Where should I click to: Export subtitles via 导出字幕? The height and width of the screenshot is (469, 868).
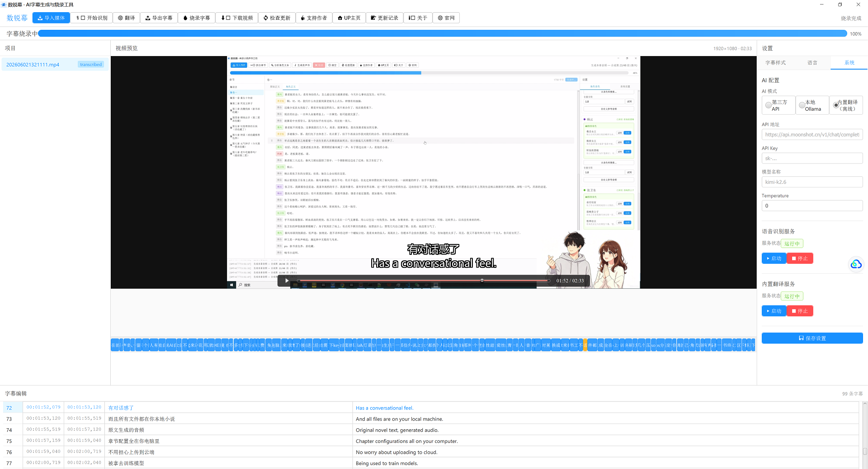[159, 18]
